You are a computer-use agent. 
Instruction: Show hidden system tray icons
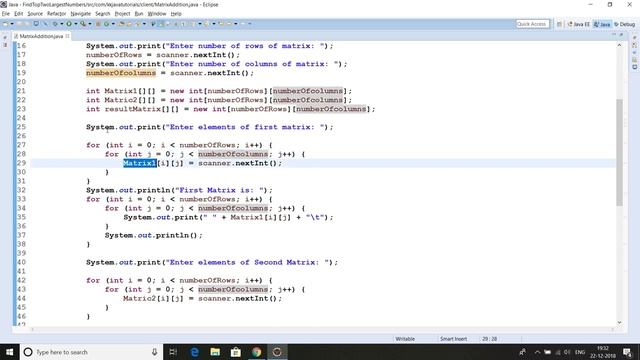(x=537, y=352)
